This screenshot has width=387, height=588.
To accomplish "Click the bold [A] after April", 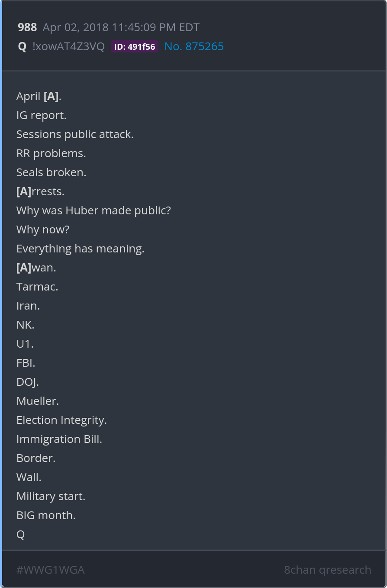I will pos(51,96).
